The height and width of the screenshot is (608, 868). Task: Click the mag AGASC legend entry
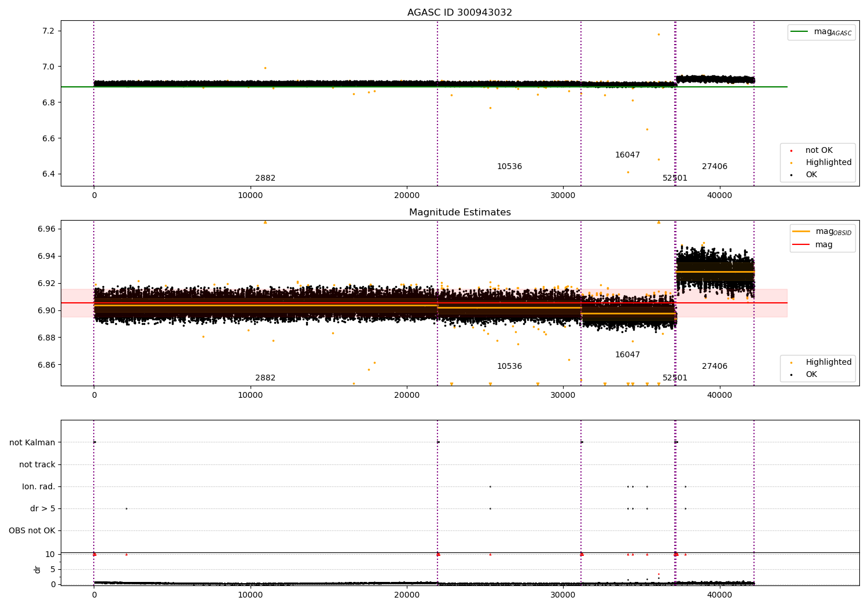tap(821, 32)
